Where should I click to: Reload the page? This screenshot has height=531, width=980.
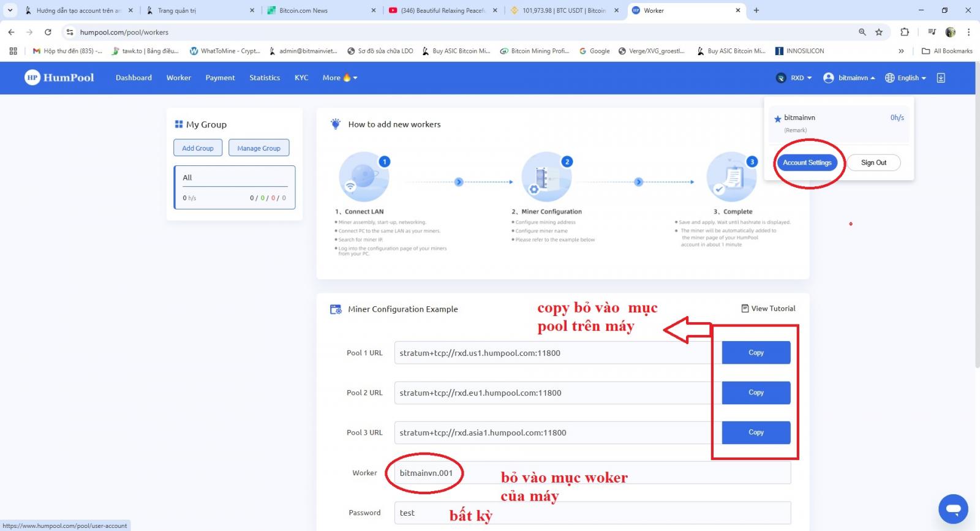tap(48, 32)
